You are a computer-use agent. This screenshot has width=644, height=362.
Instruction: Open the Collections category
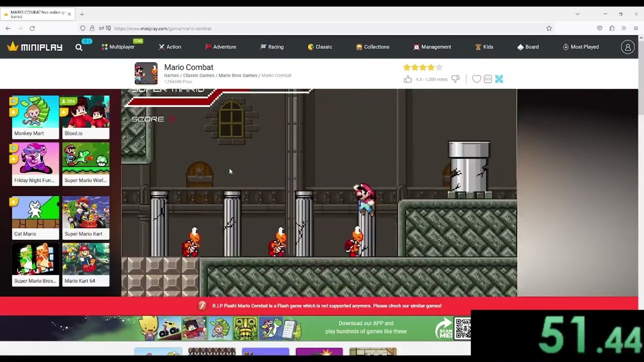click(x=372, y=47)
